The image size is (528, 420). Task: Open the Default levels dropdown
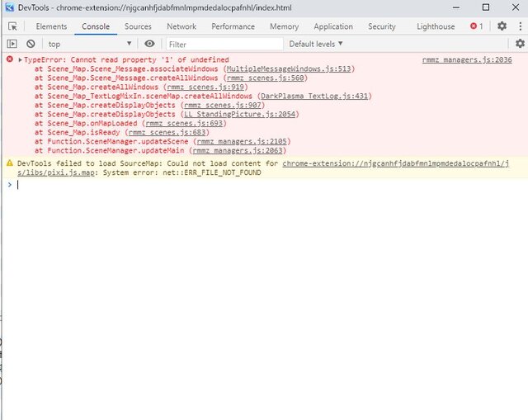(315, 44)
